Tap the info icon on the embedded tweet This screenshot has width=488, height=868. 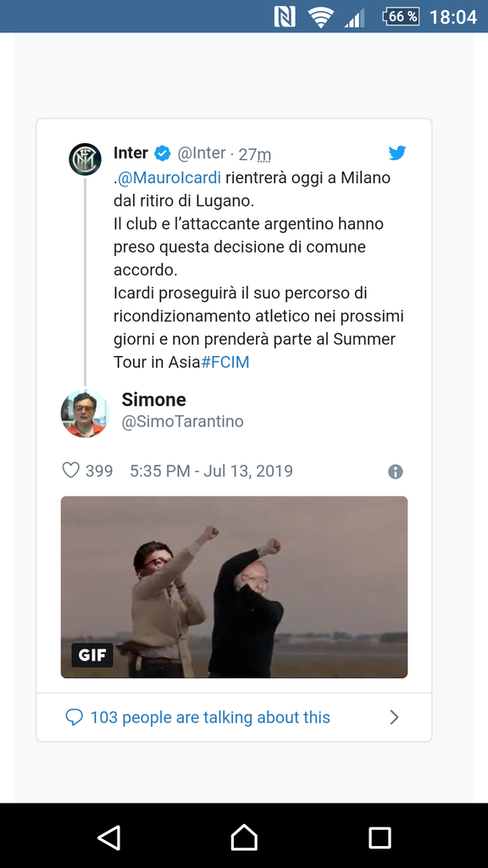395,470
